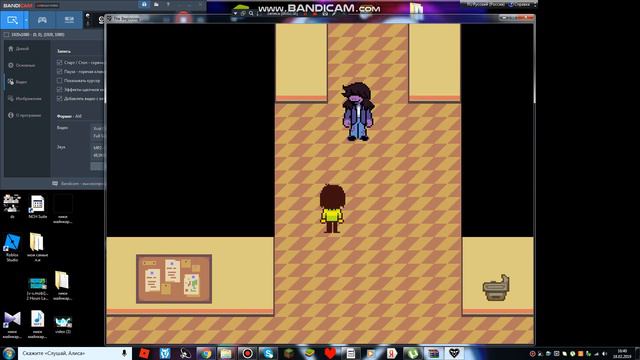Open uTorrent from the taskbar
This screenshot has height=360, width=640.
click(x=413, y=353)
